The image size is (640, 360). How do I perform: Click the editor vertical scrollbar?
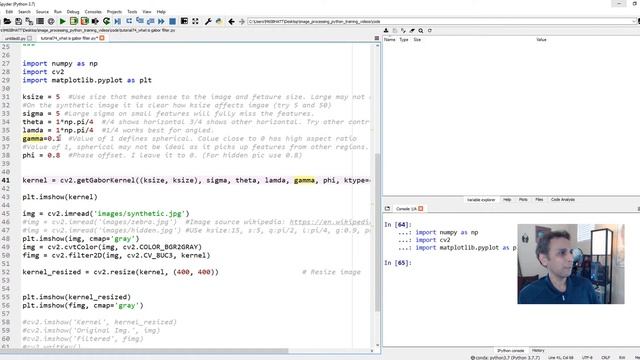click(377, 233)
